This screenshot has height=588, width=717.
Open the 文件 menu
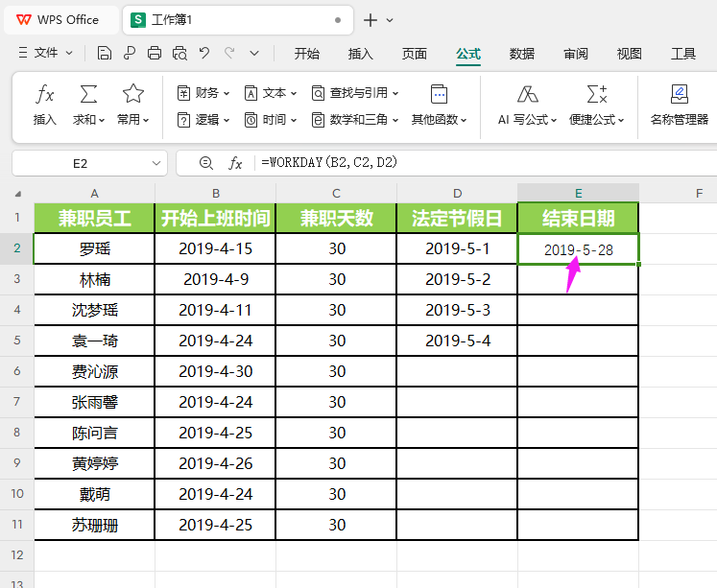pyautogui.click(x=46, y=53)
